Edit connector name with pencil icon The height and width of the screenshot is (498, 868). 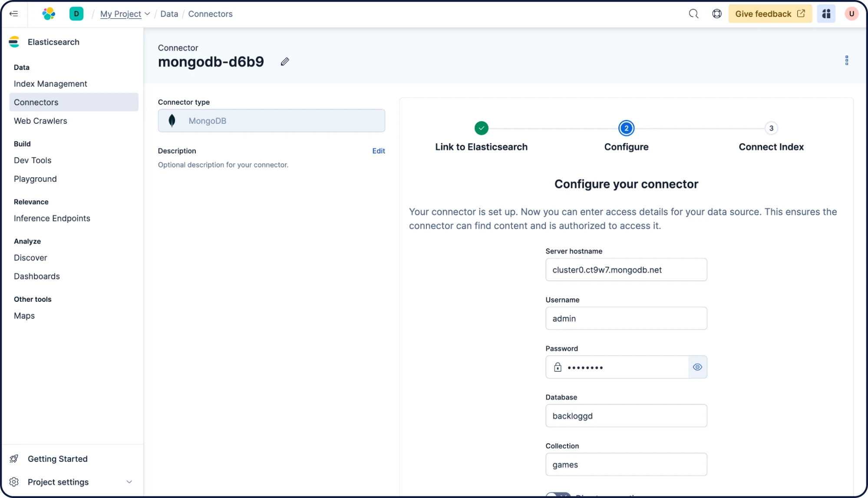tap(285, 62)
